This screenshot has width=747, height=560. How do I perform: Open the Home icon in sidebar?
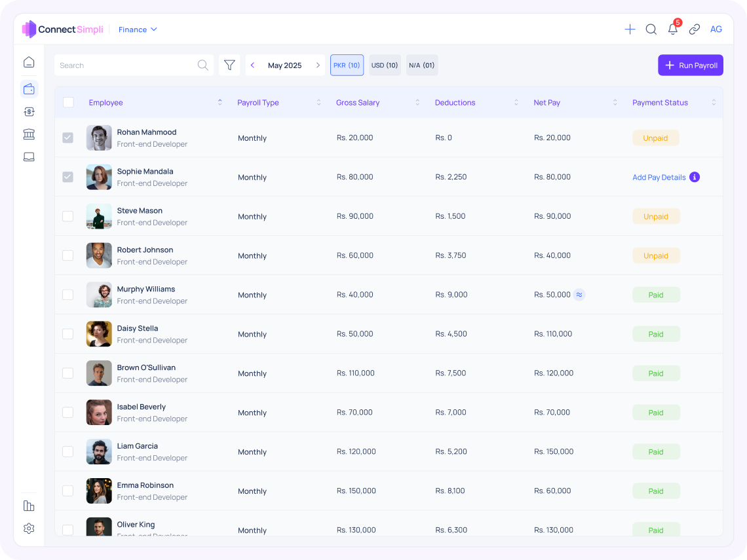29,61
